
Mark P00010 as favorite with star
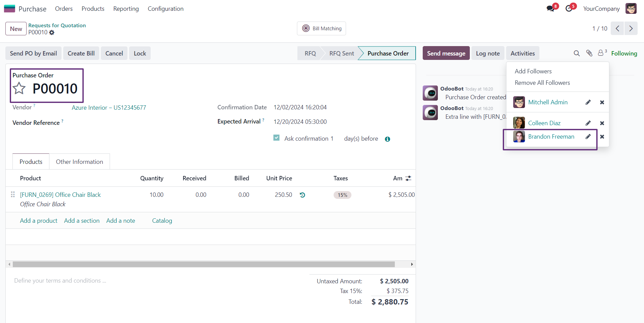(19, 88)
